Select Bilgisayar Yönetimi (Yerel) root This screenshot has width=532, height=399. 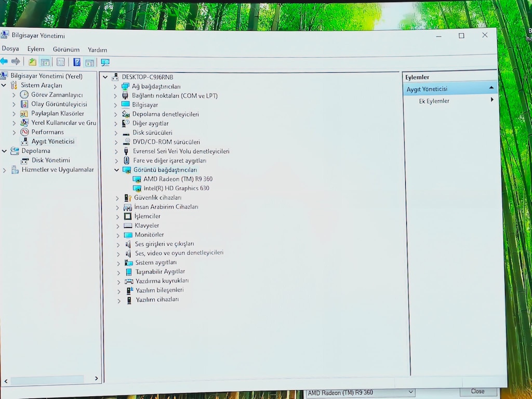click(46, 76)
